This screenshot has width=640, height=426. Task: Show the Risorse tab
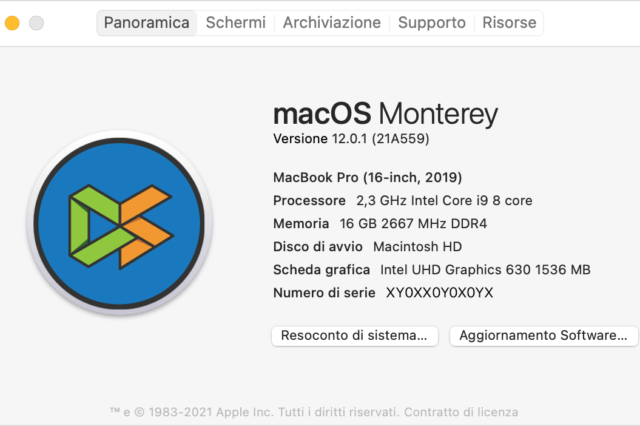(509, 22)
